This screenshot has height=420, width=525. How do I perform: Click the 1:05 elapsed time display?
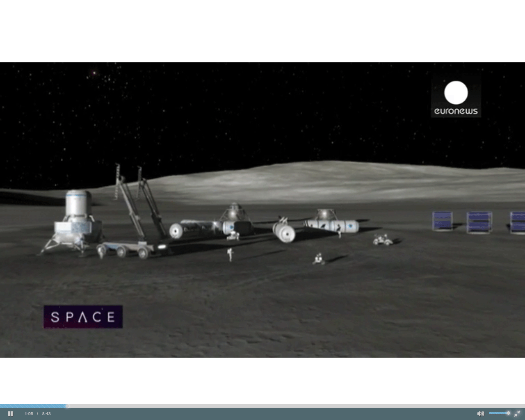click(28, 413)
